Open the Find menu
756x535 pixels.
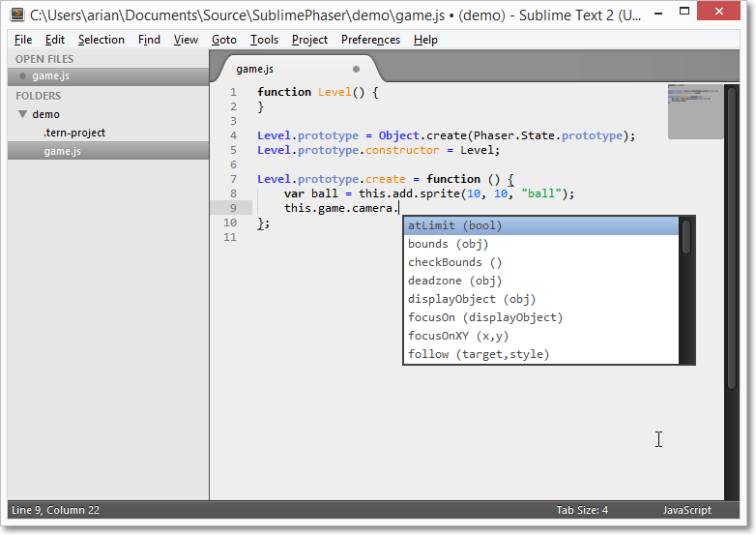[x=149, y=40]
